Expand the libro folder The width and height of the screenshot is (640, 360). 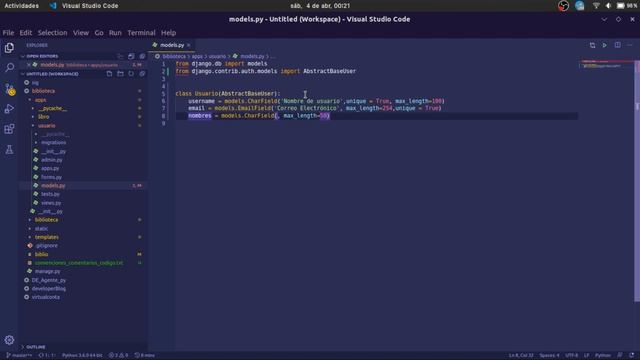[x=44, y=117]
